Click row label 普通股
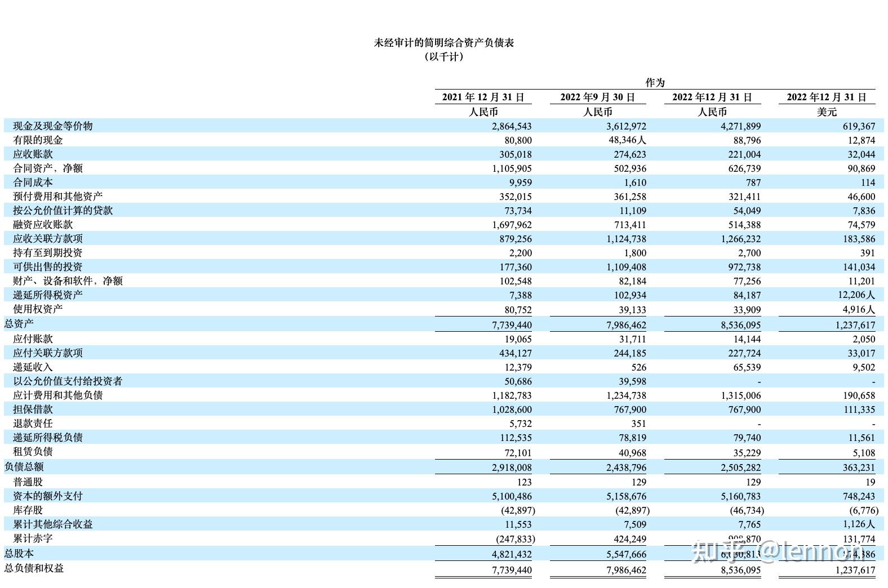 click(28, 482)
